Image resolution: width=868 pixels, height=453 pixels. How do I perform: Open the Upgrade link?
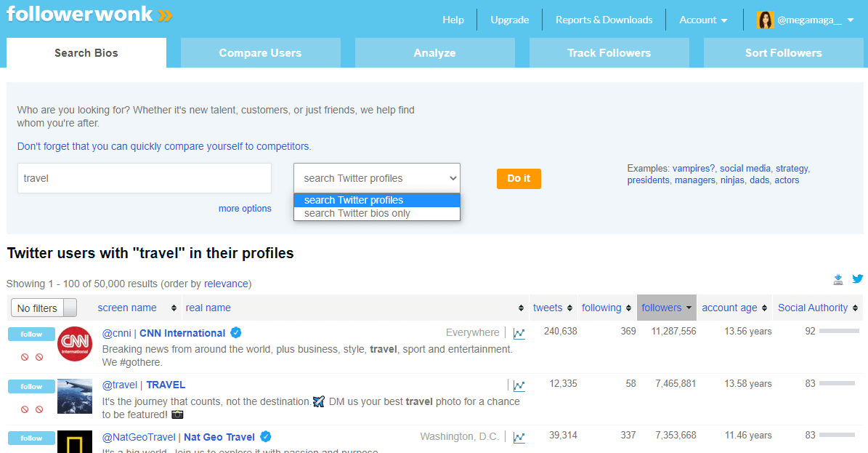pos(509,20)
